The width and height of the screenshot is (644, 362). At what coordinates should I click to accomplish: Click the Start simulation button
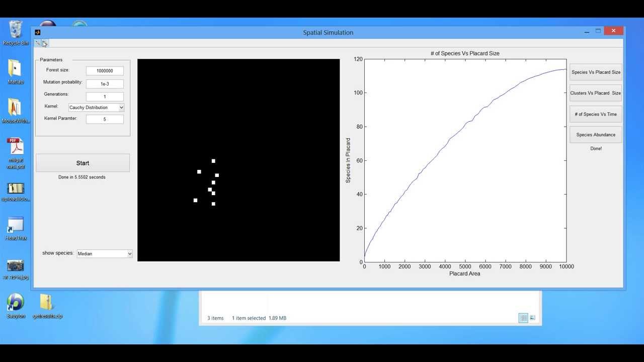point(83,163)
